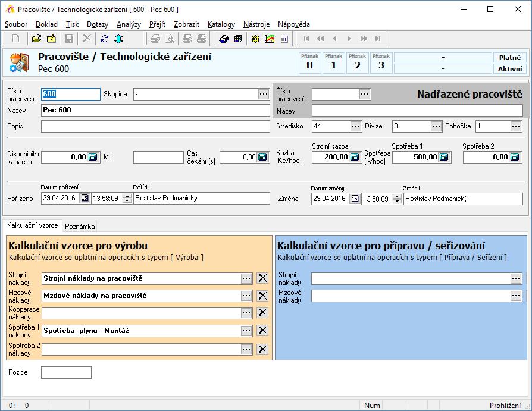532x411 pixels.
Task: Open Skupina lookup ellipsis button
Action: (264, 94)
